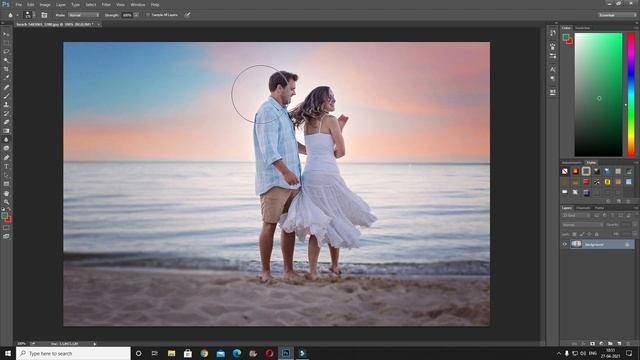This screenshot has height=360, width=640.
Task: Click the foreground color swatch in toolbox
Action: 4,216
